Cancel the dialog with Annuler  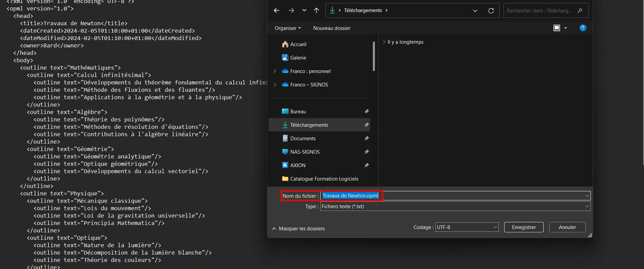567,227
